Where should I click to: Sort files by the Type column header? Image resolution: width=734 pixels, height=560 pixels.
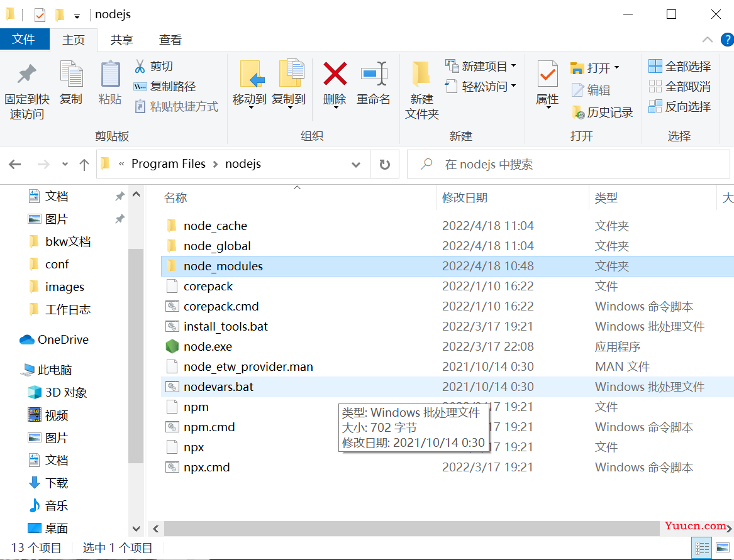(652, 197)
